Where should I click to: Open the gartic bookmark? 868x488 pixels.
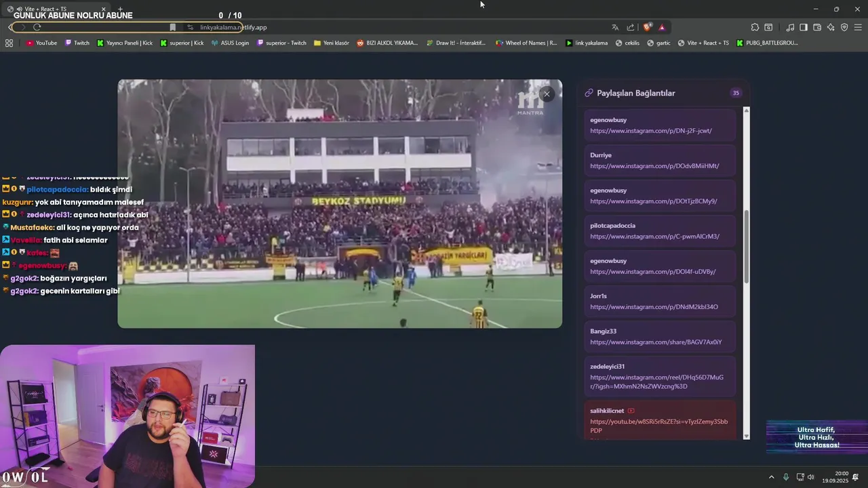(x=658, y=43)
